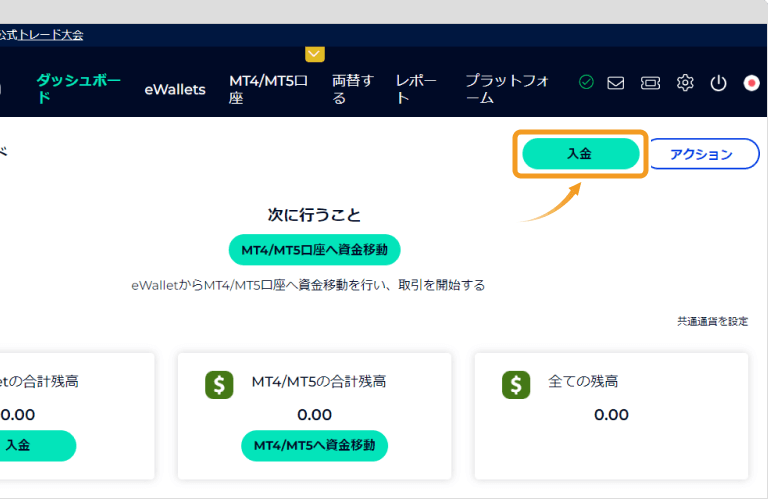Viewport: 768px width, 499px height.
Task: Open the MT4/MT5口座 menu
Action: click(x=268, y=89)
